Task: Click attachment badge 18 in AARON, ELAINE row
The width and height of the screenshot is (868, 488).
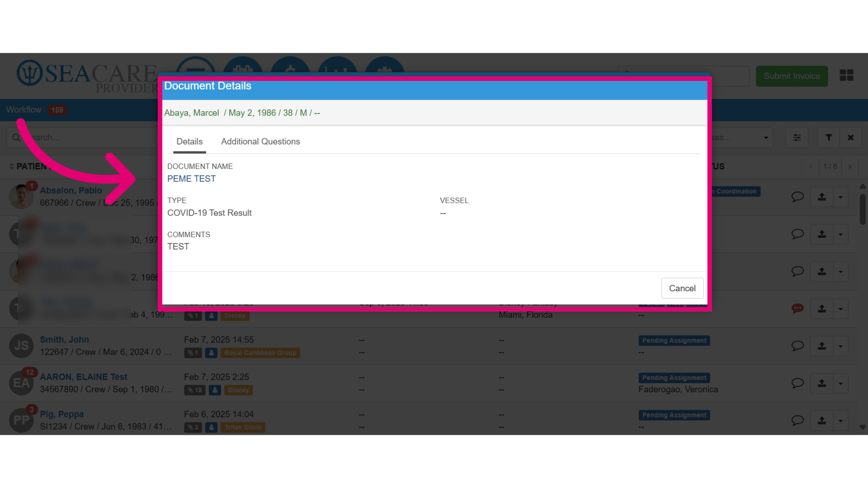Action: click(x=195, y=390)
